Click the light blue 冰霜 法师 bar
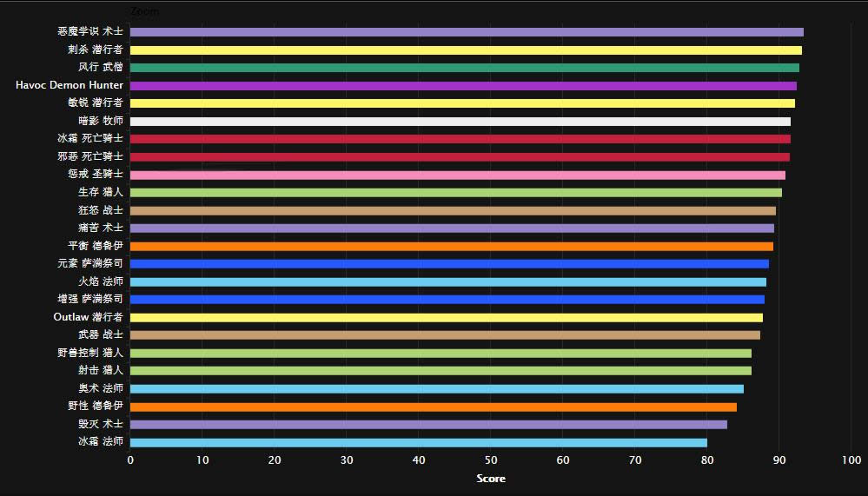The height and width of the screenshot is (496, 868). (x=419, y=442)
